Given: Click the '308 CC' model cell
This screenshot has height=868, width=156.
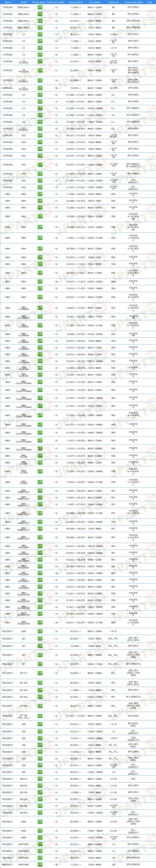Looking at the screenshot, I should (x=24, y=779).
